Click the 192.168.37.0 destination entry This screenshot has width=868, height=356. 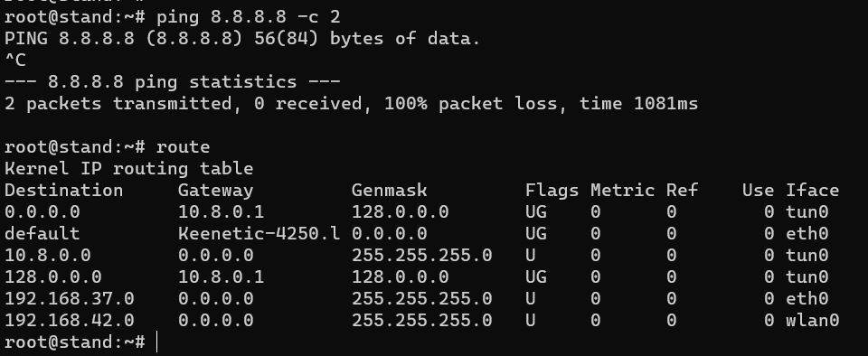point(70,298)
